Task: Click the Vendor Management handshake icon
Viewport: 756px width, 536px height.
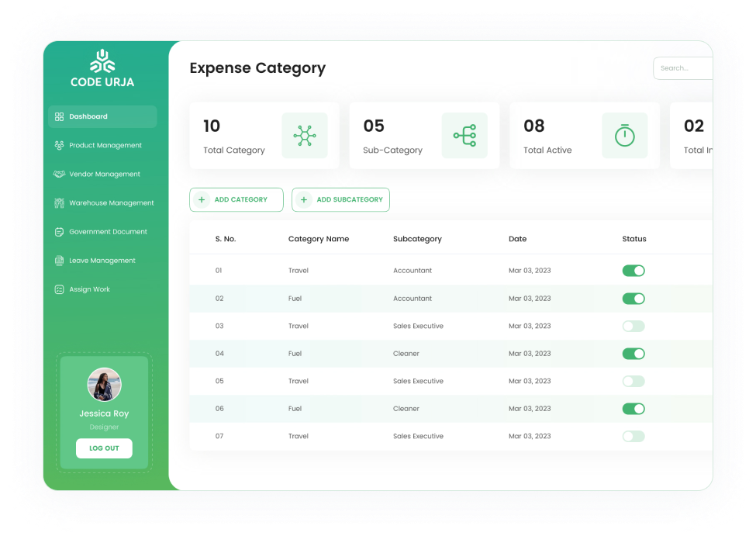Action: tap(59, 175)
